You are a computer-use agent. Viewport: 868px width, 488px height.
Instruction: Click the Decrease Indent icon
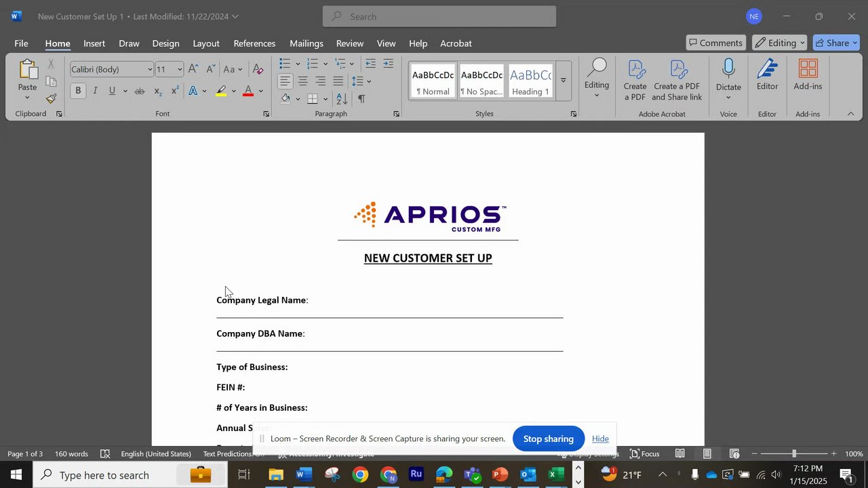(370, 64)
